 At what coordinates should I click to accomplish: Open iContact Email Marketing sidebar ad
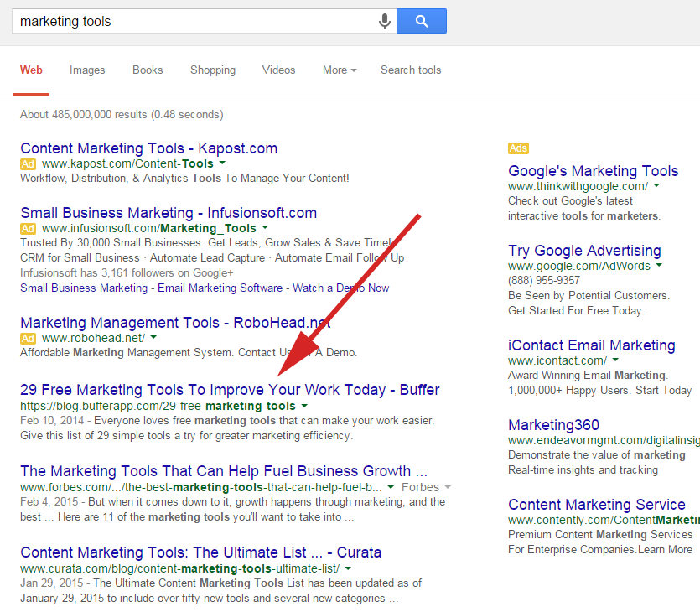point(592,345)
